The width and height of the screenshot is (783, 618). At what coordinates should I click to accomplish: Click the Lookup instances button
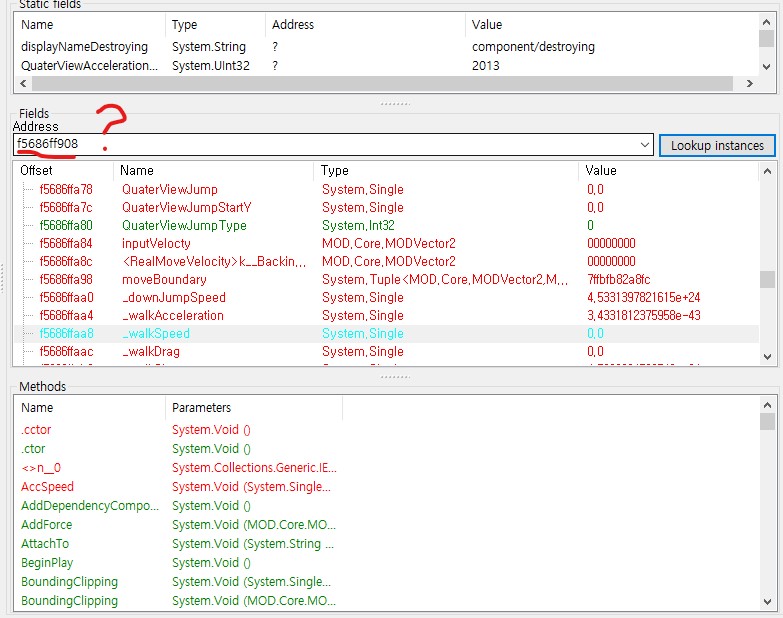tap(717, 145)
